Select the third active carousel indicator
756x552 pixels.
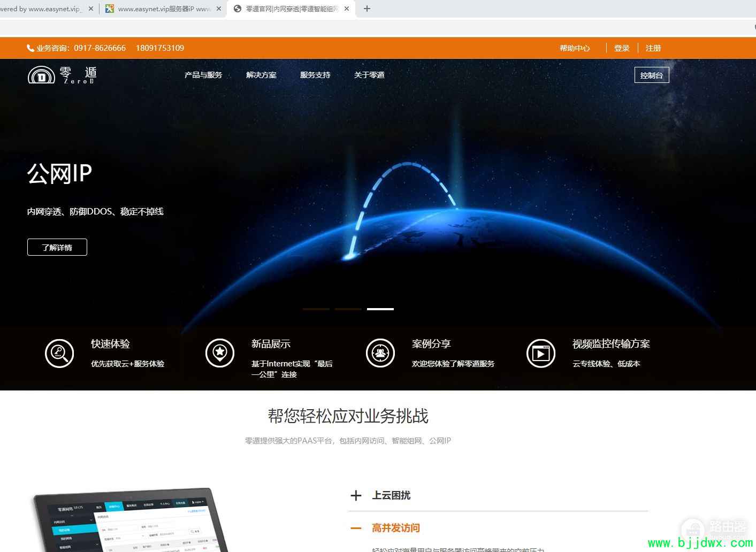point(380,309)
